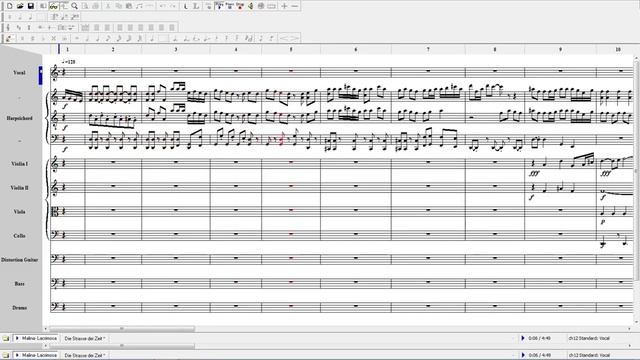
Task: Select the Drums staff label
Action: pos(19,308)
